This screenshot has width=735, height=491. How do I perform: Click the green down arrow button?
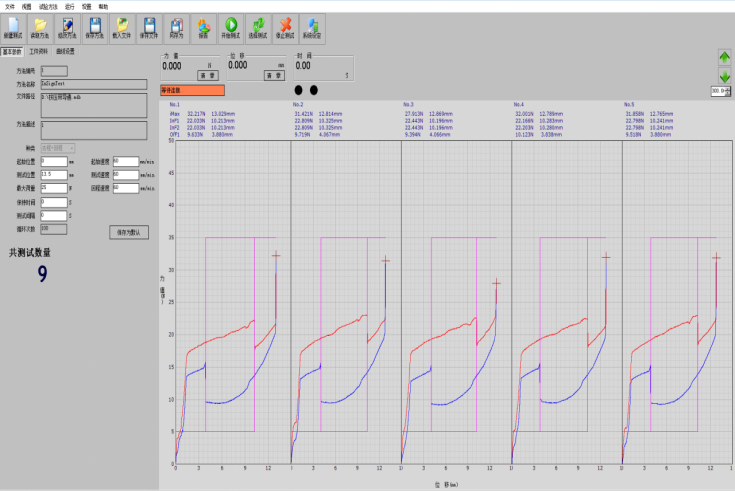coord(724,76)
